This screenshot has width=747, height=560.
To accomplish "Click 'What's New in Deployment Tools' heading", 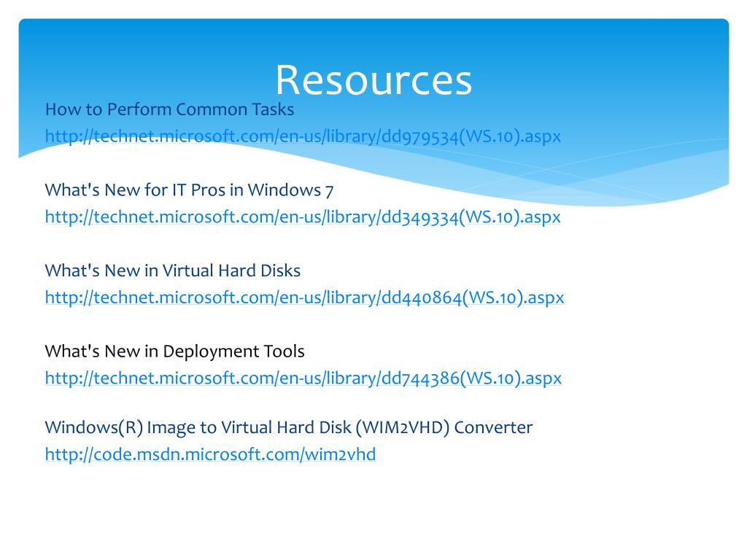I will coord(174,351).
